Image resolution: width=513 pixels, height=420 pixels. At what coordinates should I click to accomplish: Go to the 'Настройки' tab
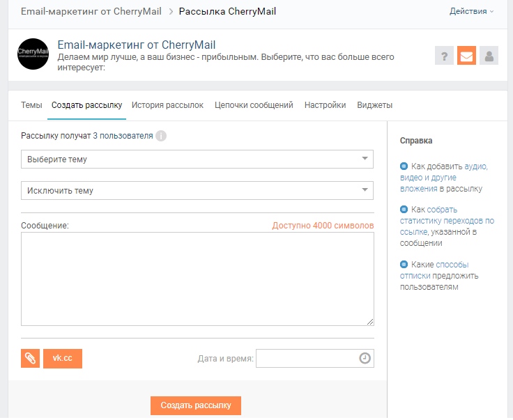326,105
